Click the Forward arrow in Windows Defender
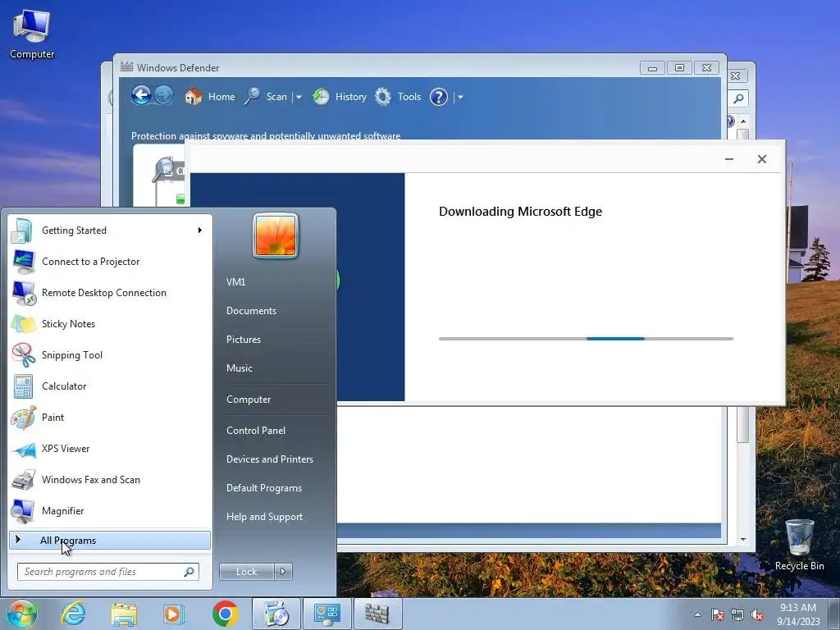Viewport: 840px width, 630px height. (x=164, y=97)
